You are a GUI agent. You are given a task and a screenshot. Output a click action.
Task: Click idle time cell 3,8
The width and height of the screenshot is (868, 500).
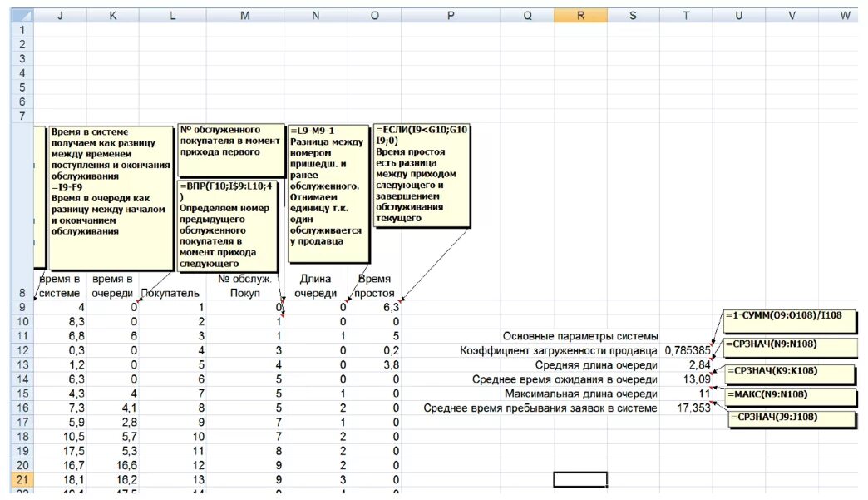point(375,365)
